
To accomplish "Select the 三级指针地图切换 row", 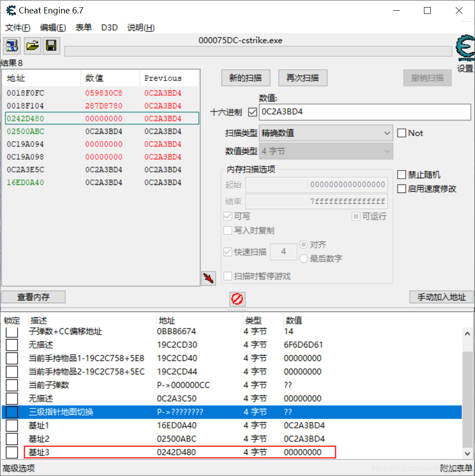I will click(232, 412).
